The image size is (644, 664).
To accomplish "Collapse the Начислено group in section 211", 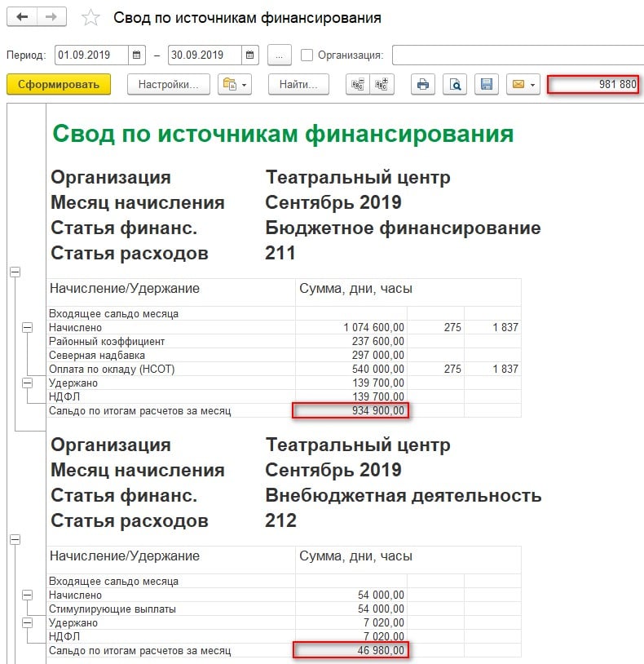I will (27, 327).
